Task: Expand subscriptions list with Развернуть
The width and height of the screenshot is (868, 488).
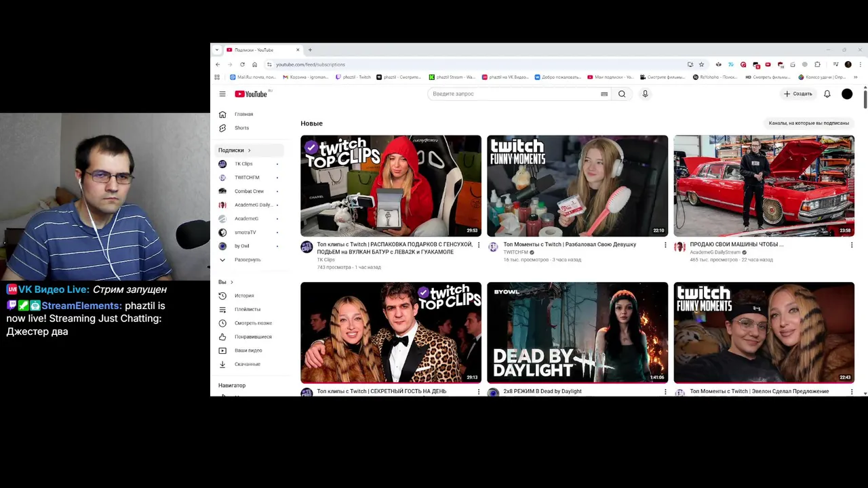Action: pyautogui.click(x=249, y=260)
